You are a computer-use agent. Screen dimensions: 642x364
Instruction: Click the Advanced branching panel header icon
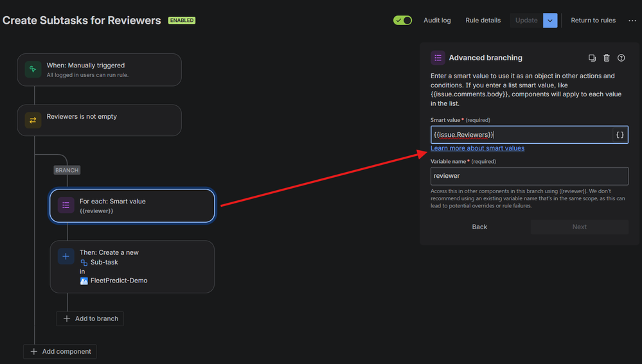pyautogui.click(x=438, y=58)
